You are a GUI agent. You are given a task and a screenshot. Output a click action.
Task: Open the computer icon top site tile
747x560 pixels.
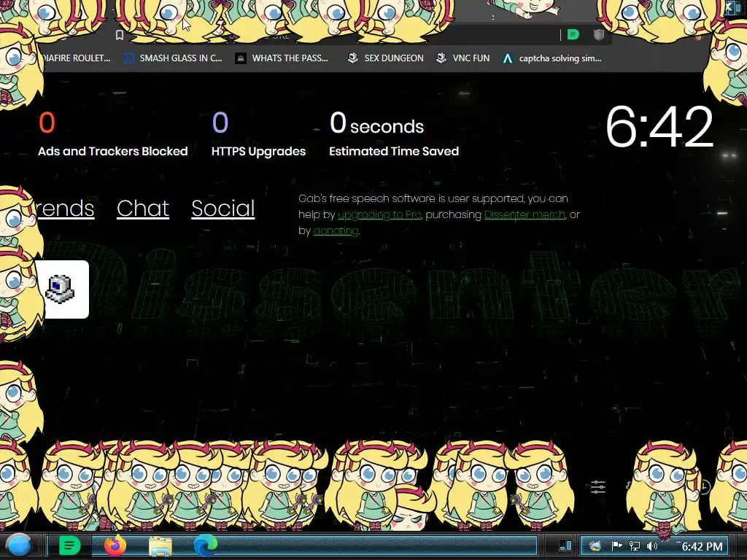pyautogui.click(x=62, y=289)
